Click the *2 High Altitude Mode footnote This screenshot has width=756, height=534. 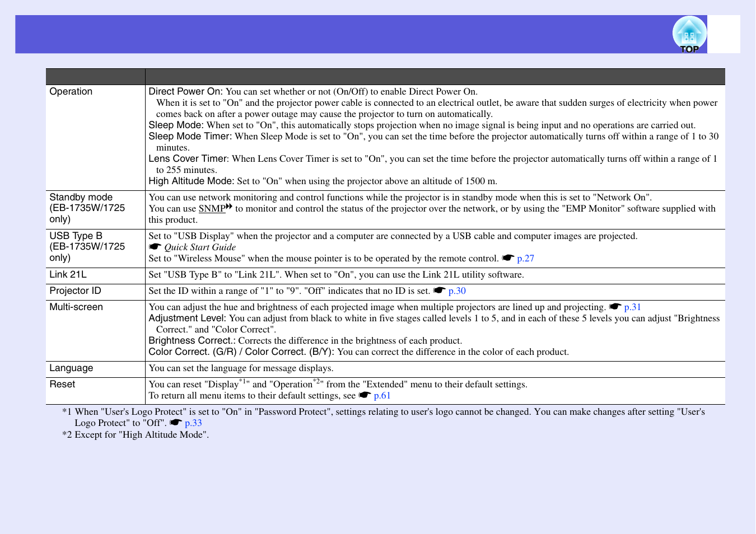click(136, 435)
